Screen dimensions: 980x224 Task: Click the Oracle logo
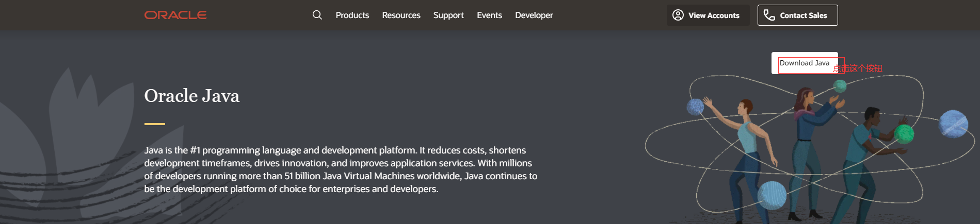[x=175, y=15]
